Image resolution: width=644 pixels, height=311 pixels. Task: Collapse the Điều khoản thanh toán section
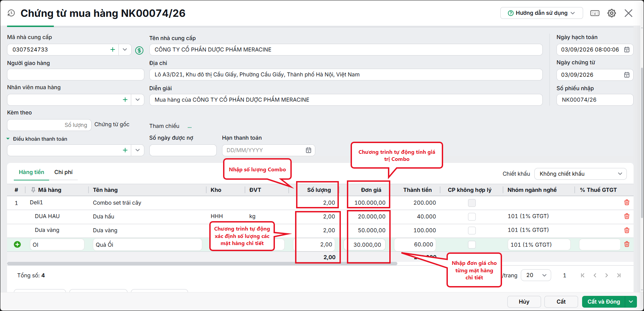(8, 139)
